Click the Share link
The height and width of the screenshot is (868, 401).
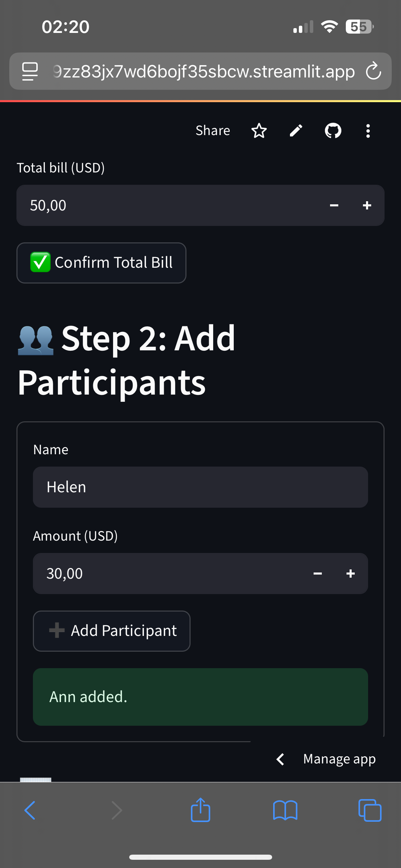click(x=213, y=131)
